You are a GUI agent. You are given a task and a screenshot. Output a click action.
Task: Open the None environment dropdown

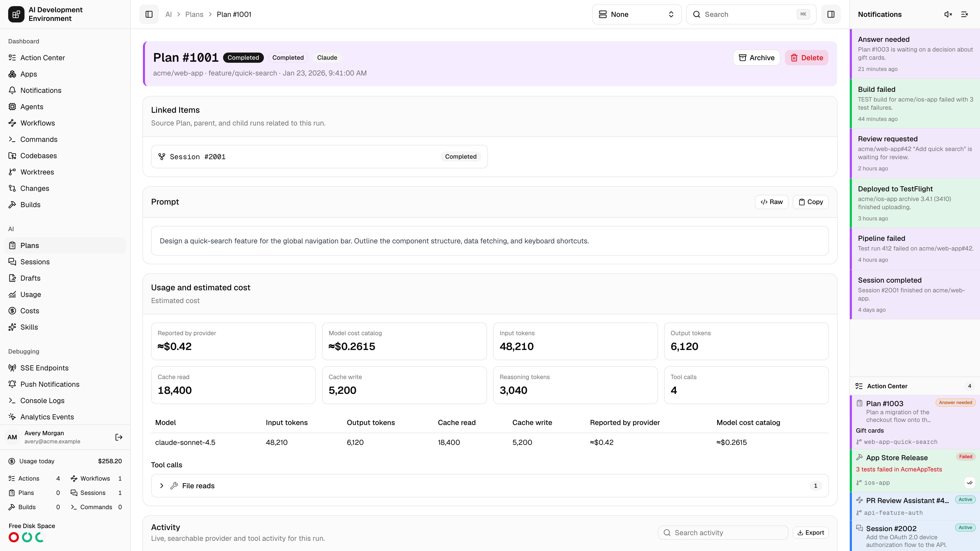[636, 15]
